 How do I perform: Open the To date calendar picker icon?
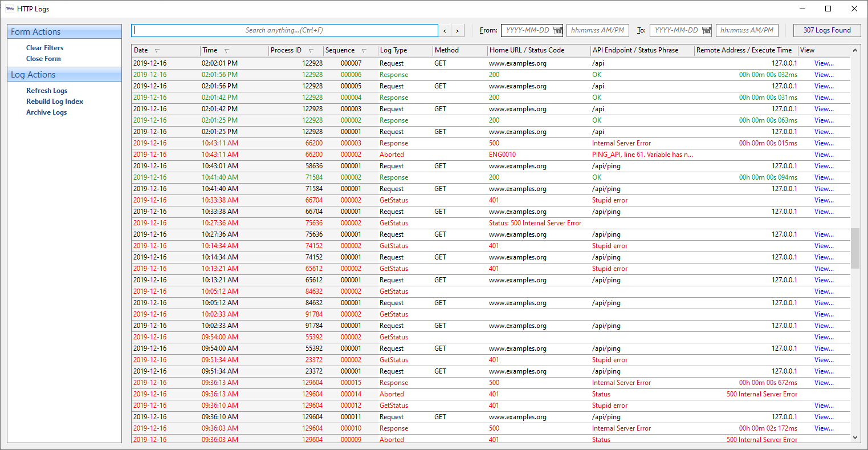pos(706,30)
